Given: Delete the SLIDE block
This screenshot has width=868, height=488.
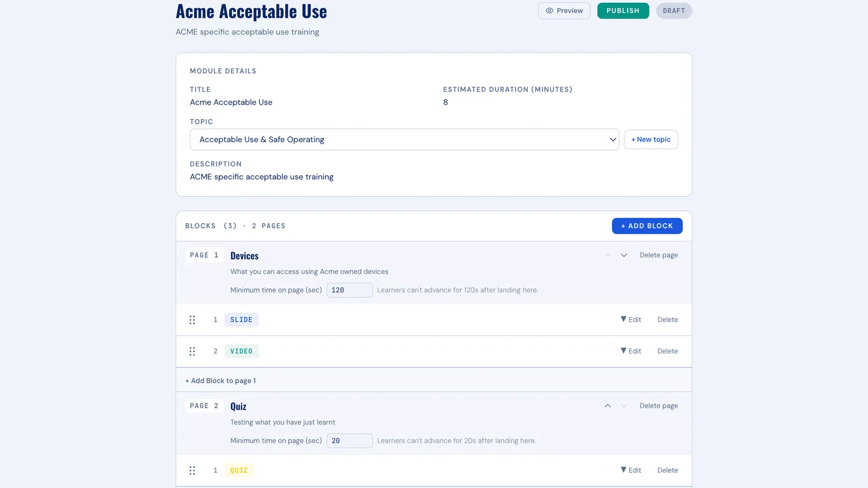Looking at the screenshot, I should [667, 320].
